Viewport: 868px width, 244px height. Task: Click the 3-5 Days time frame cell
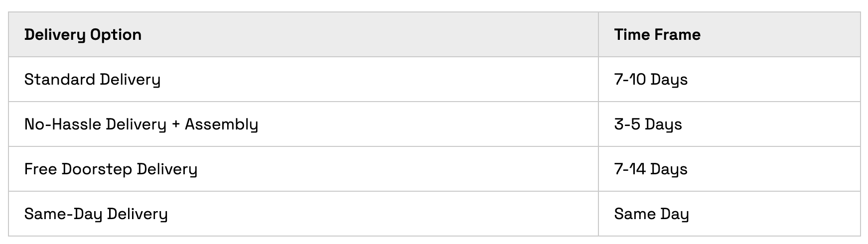pos(648,124)
